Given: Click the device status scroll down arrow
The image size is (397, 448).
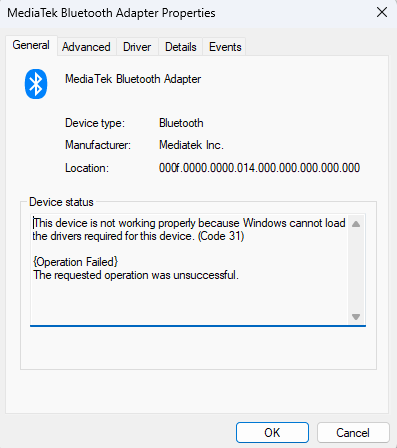Looking at the screenshot, I should (356, 317).
